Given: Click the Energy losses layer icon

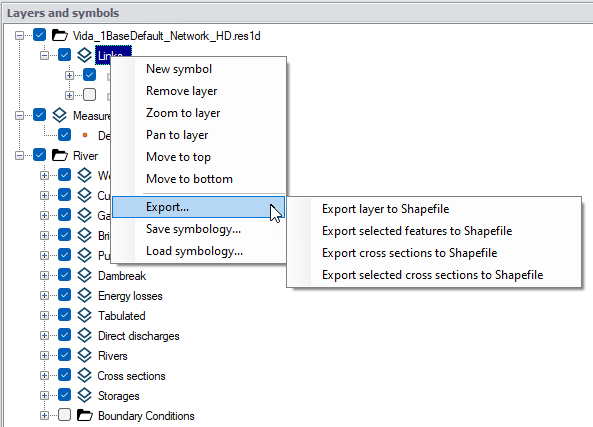Looking at the screenshot, I should coord(84,295).
